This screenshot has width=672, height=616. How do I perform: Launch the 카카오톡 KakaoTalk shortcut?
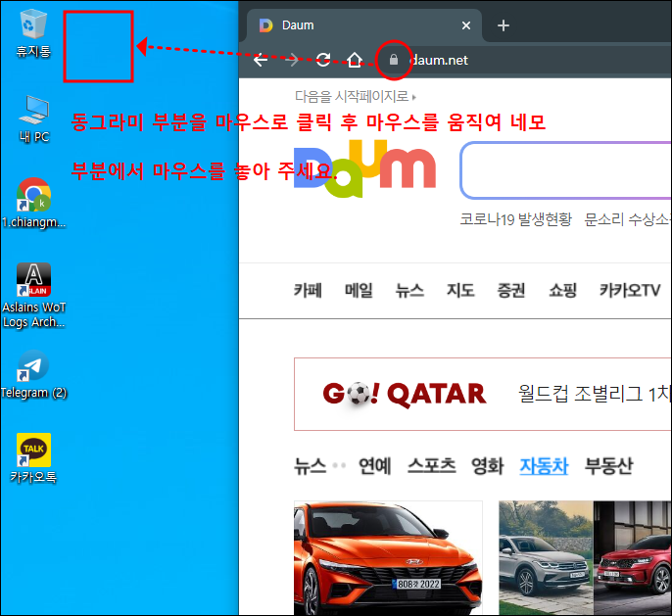[33, 458]
